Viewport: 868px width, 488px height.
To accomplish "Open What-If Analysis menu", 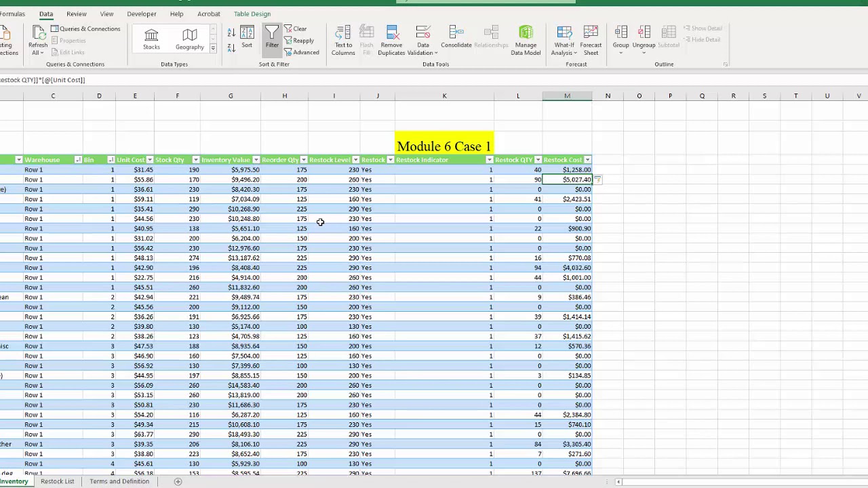I will (564, 41).
